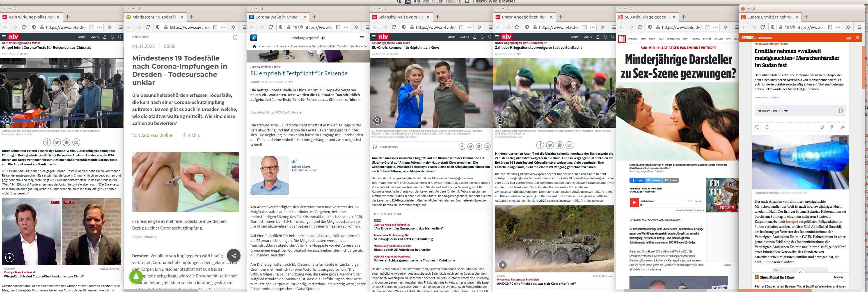
Task: Open reader view in the saechsische.de window
Action: click(215, 27)
